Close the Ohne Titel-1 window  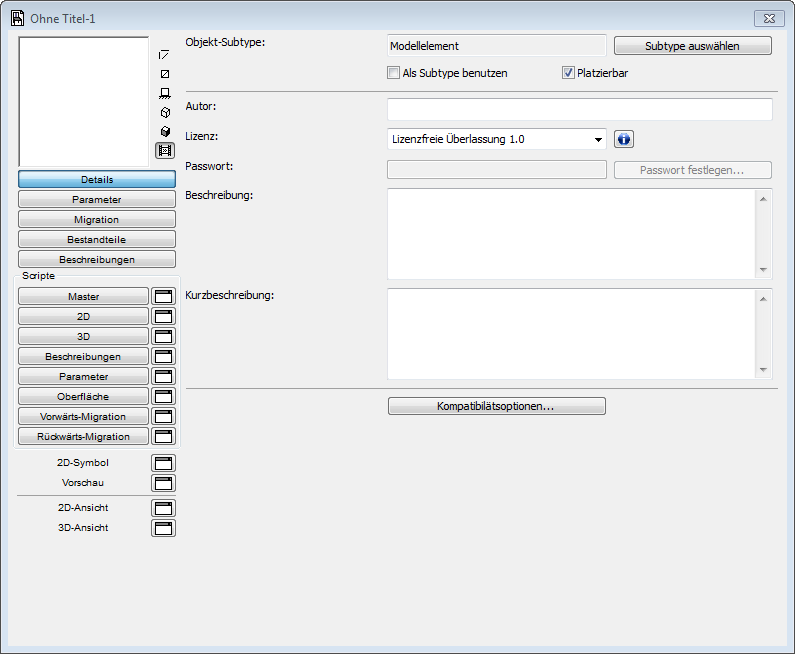pos(769,18)
